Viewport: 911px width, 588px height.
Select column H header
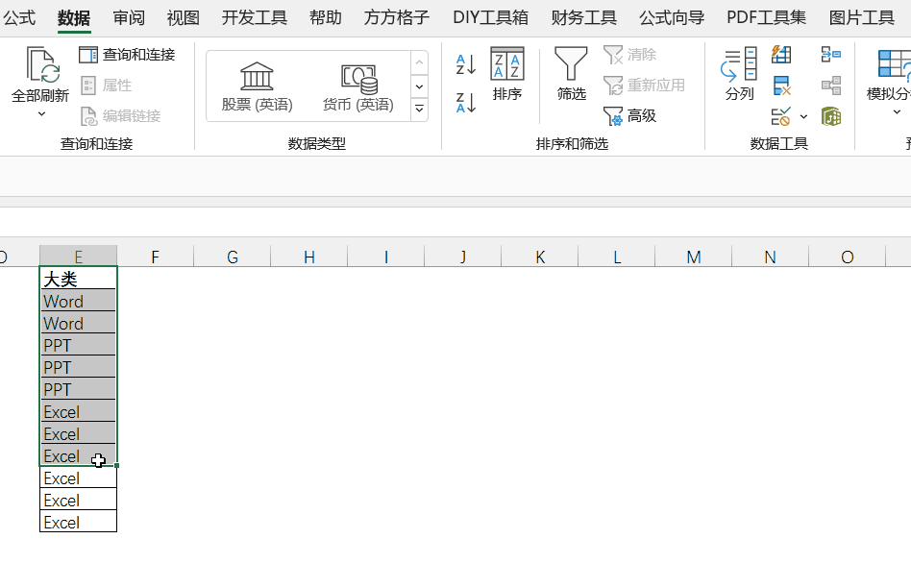click(309, 257)
